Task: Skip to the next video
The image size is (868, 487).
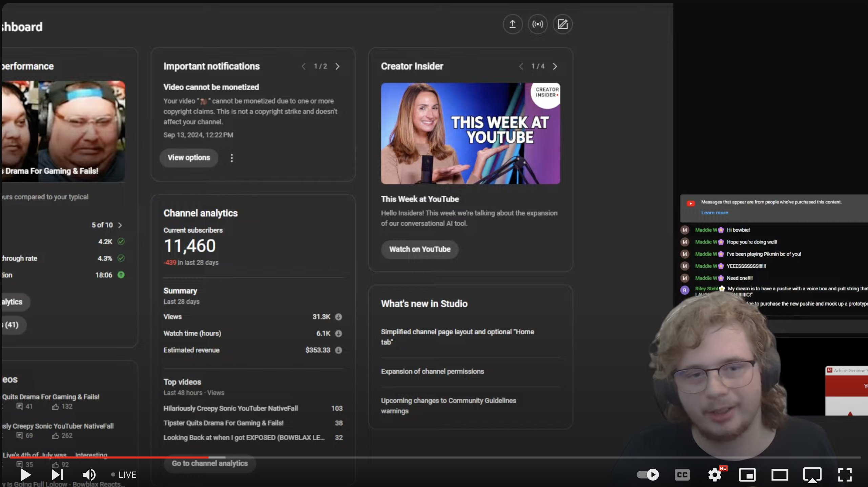Action: click(x=57, y=474)
